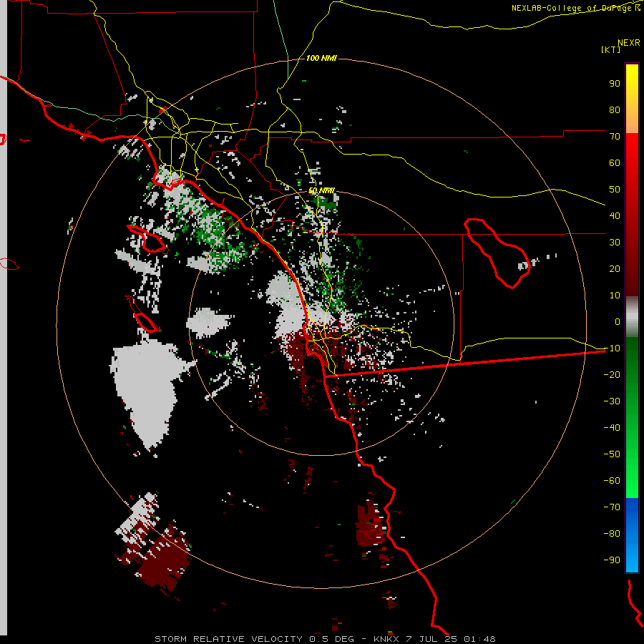Click the -10 value on velocity scale
Screen dimensions: 644x644
tap(612, 348)
